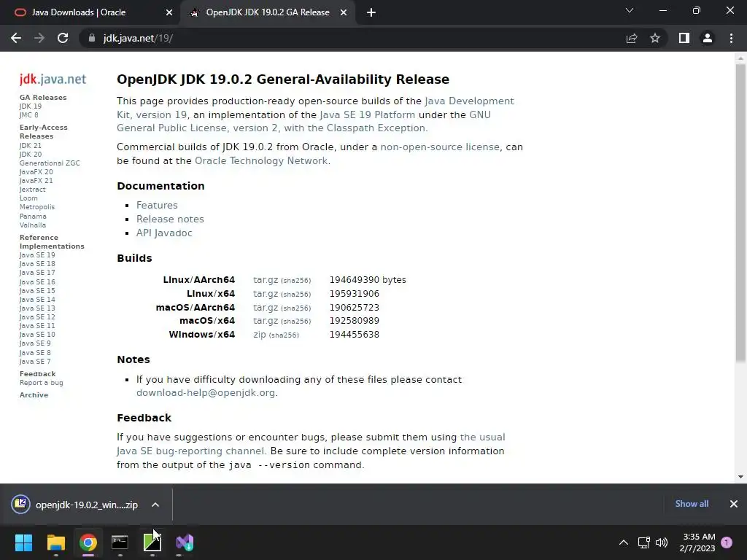Click the page vertical scrollbar thumb

pos(740,213)
